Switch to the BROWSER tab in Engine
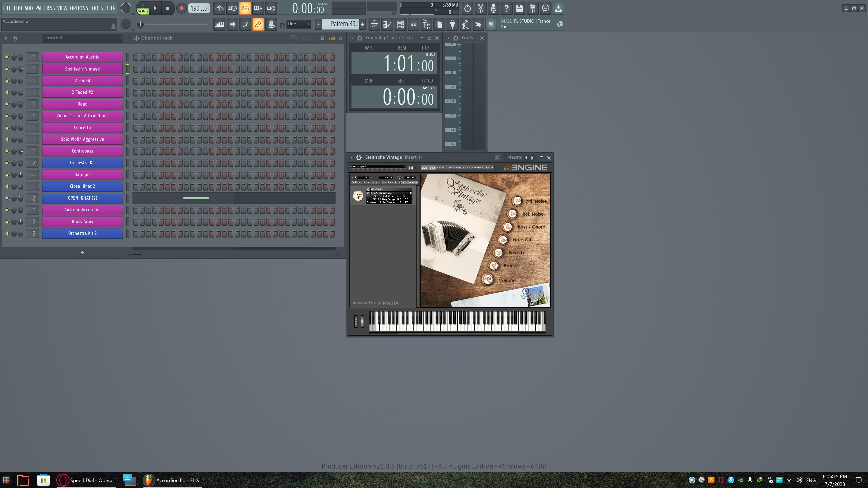This screenshot has width=868, height=488. (x=455, y=167)
